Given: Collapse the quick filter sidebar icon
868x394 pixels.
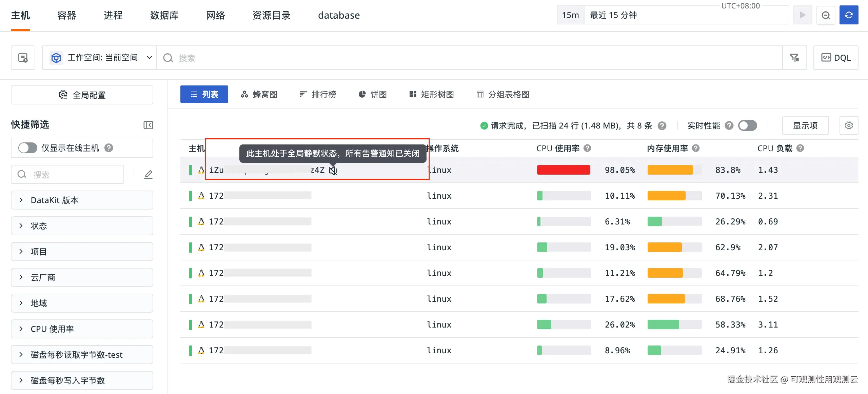Looking at the screenshot, I should click(x=148, y=125).
